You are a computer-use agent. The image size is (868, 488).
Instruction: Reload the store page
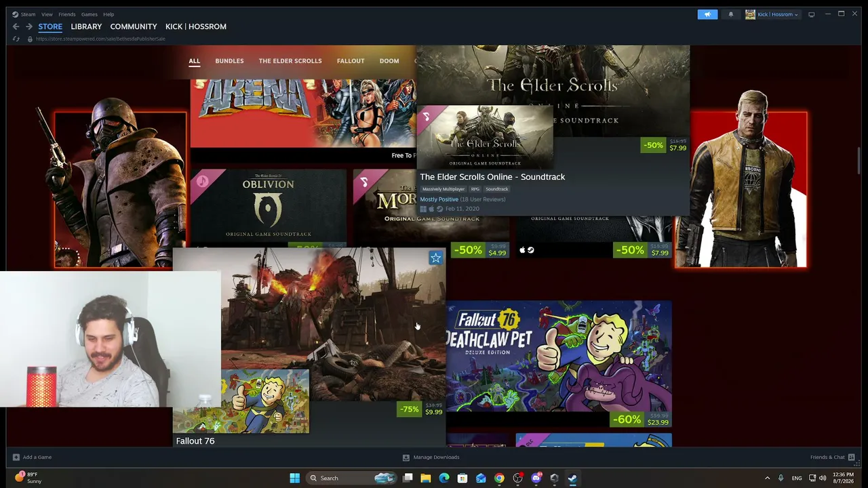(x=16, y=39)
